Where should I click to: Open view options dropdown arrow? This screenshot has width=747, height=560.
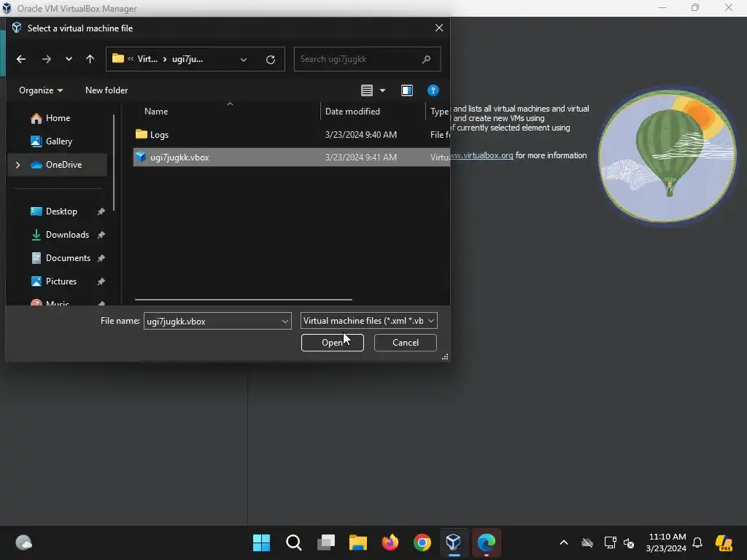[382, 90]
